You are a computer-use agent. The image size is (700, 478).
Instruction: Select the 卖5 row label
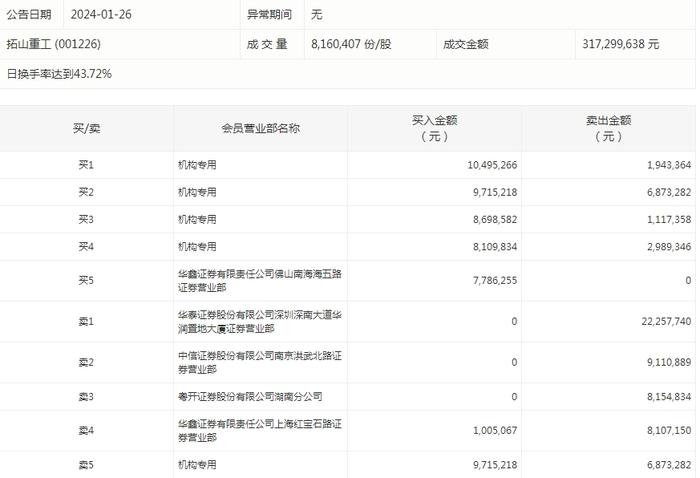click(86, 465)
